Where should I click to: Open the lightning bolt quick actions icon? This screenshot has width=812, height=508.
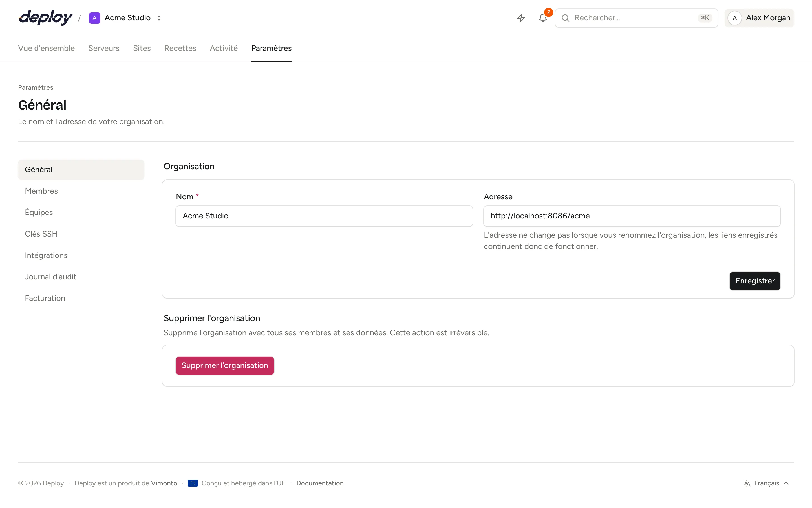521,18
